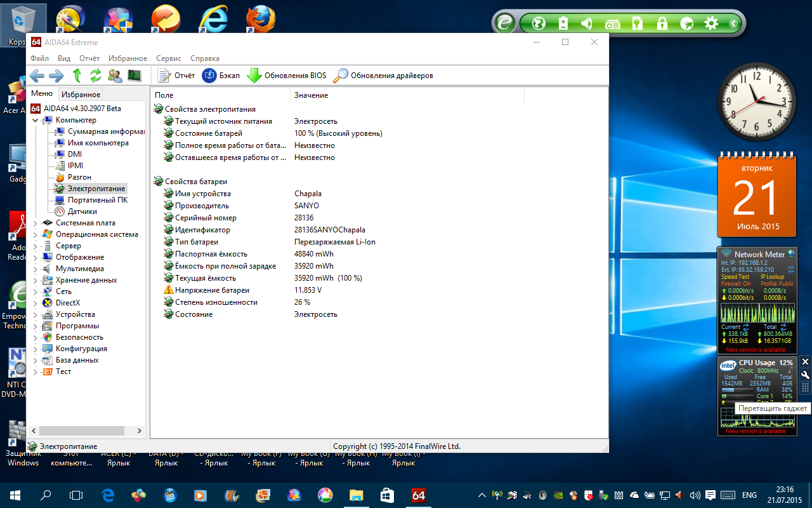The height and width of the screenshot is (508, 812).
Task: Click the Бэкап toolbar button
Action: click(x=221, y=76)
